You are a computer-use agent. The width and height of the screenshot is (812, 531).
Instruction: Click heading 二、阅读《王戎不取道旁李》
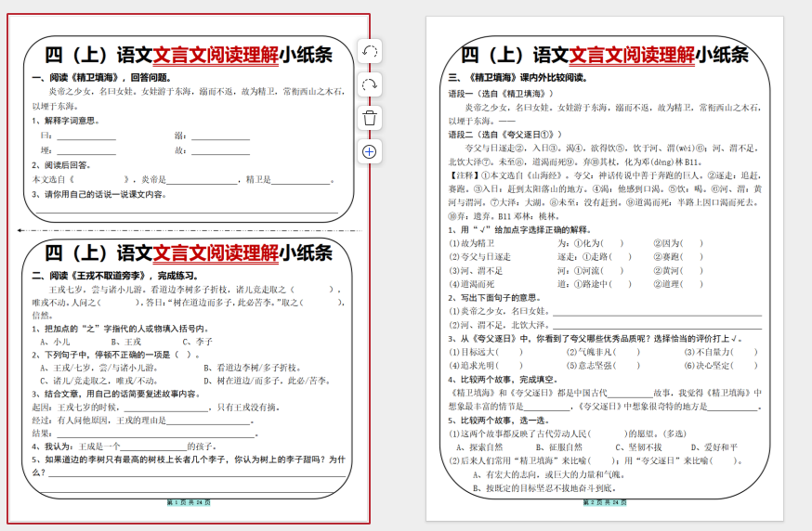point(115,276)
